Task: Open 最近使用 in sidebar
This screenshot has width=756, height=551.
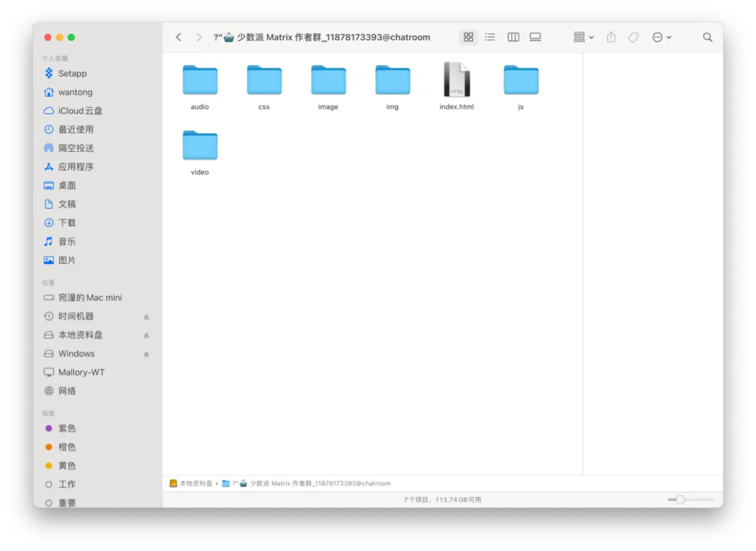Action: 97,130
